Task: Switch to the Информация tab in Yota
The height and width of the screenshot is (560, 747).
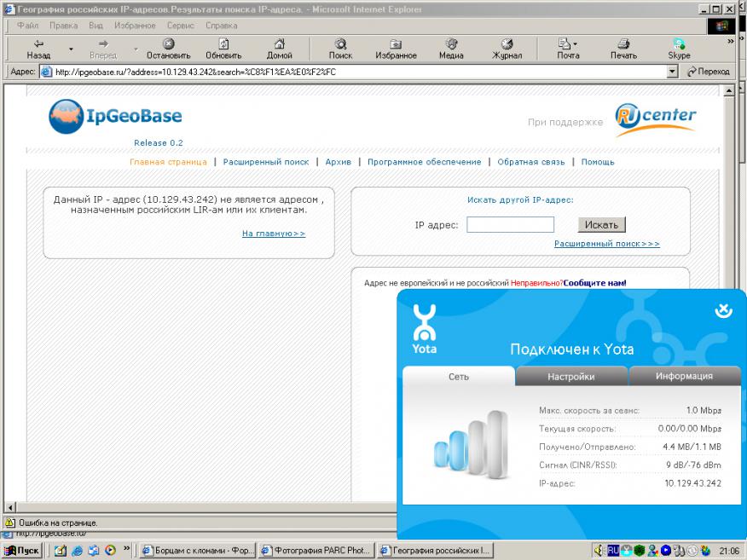Action: (x=684, y=376)
